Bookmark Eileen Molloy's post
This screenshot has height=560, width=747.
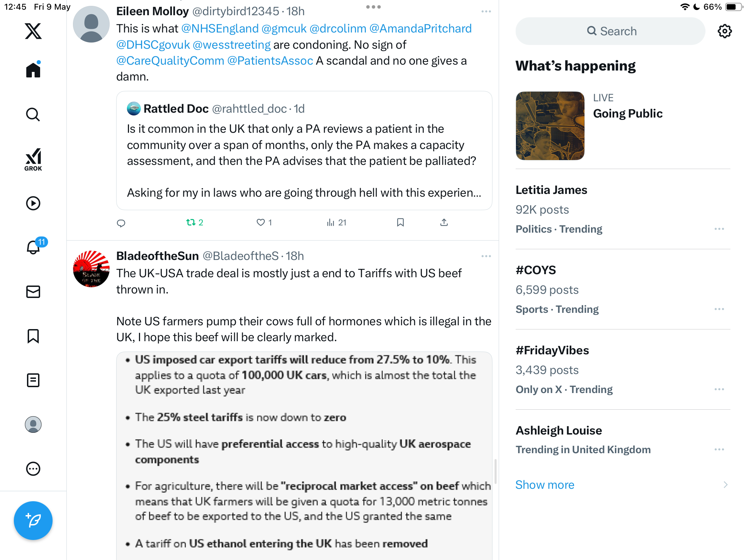coord(400,222)
